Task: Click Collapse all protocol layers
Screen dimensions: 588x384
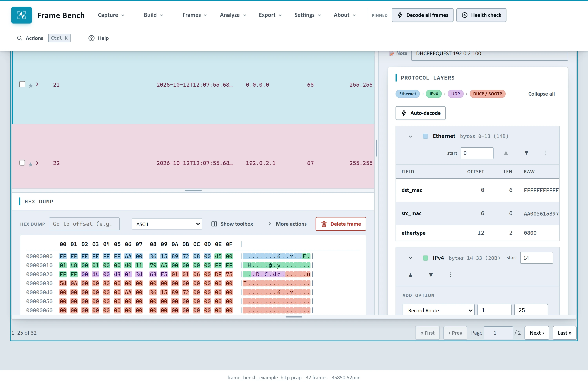Action: (541, 94)
